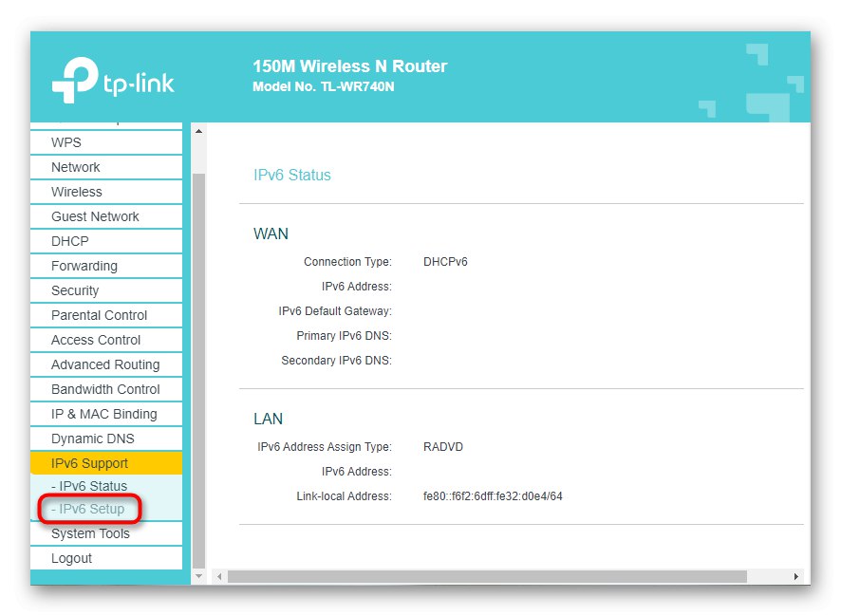This screenshot has height=616, width=841.
Task: Open the Forwarding section
Action: coord(106,266)
